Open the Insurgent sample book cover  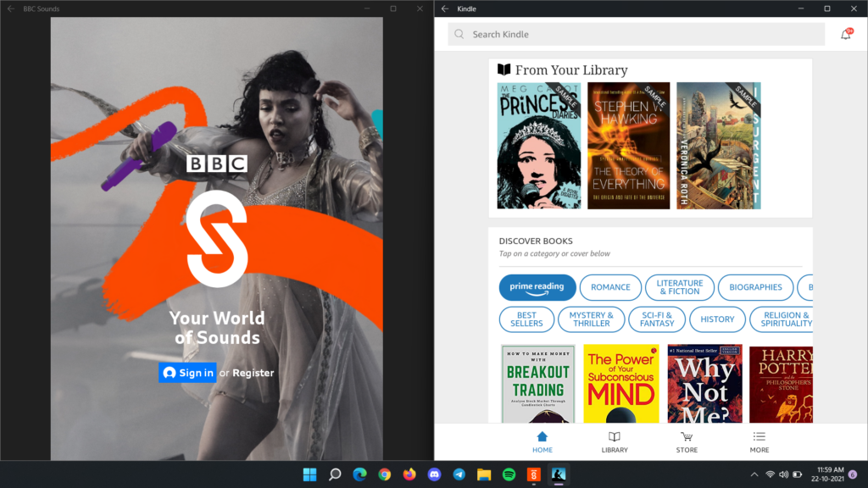718,145
